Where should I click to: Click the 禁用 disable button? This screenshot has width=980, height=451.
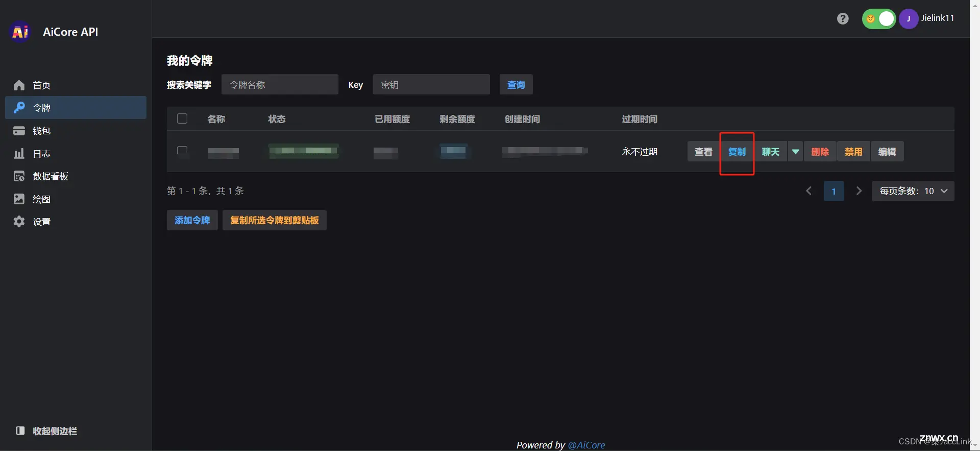click(x=853, y=152)
